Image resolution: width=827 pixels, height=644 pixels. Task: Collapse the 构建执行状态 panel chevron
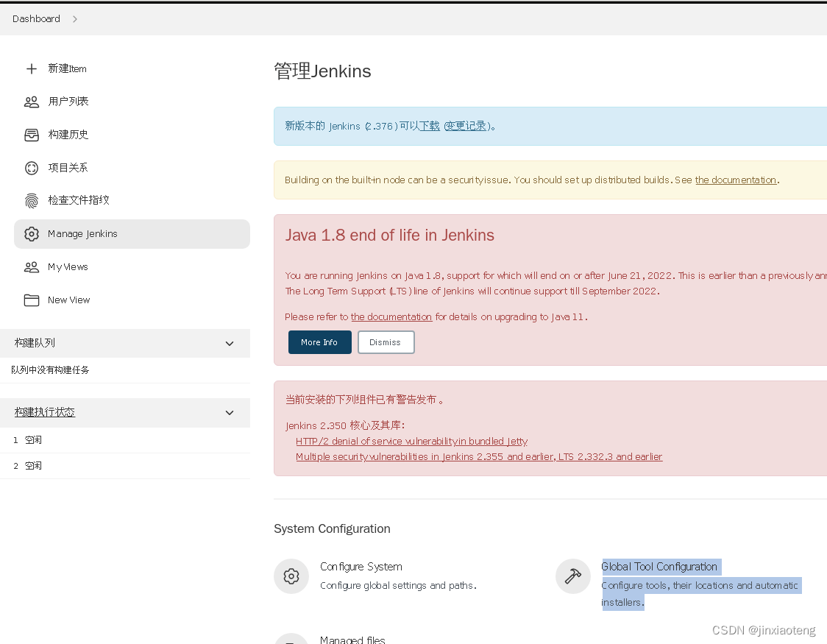(x=230, y=412)
